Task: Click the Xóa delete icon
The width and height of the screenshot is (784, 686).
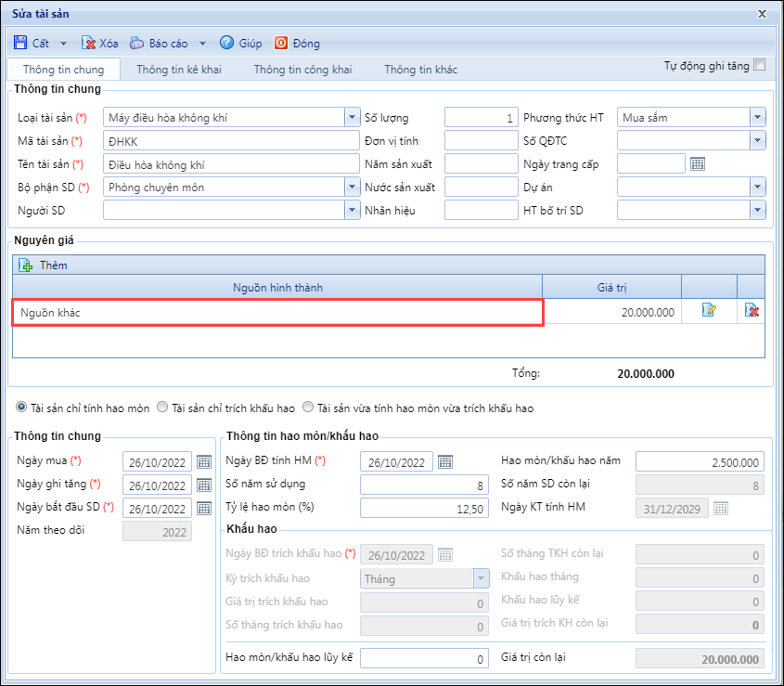Action: pyautogui.click(x=89, y=43)
